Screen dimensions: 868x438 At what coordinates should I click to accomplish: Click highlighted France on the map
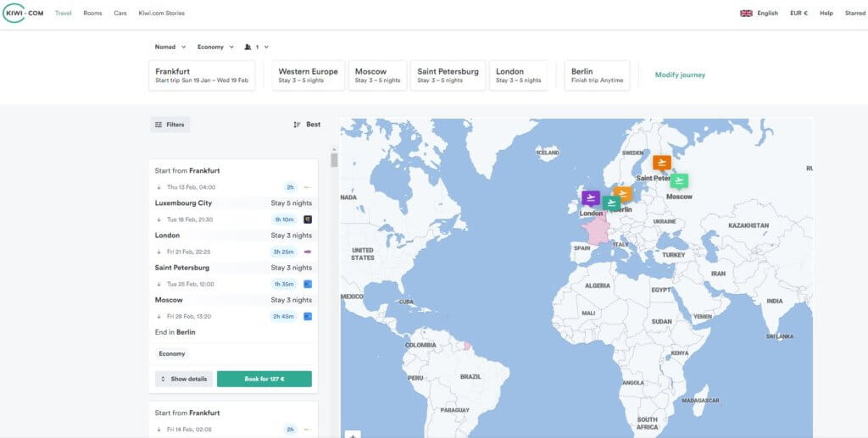click(x=595, y=231)
